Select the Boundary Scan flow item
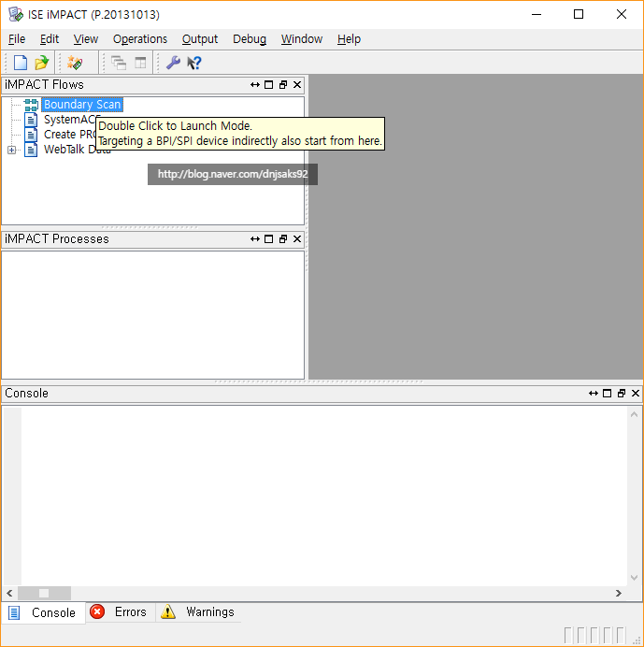This screenshot has height=647, width=644. 82,105
